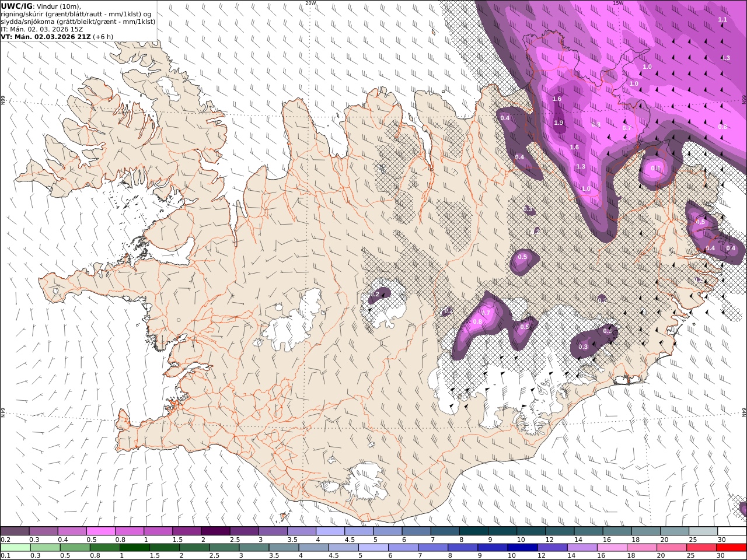Click the '20W' longitude label at top

click(310, 3)
